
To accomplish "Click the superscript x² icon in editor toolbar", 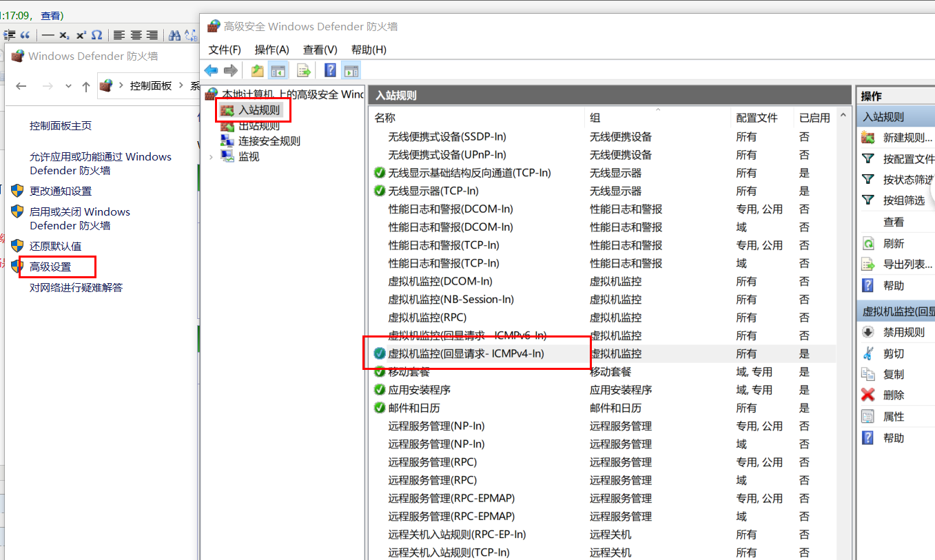I will [x=81, y=34].
